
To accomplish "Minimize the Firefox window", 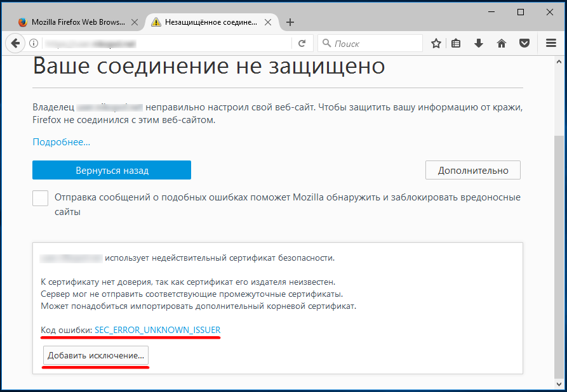I will (491, 12).
